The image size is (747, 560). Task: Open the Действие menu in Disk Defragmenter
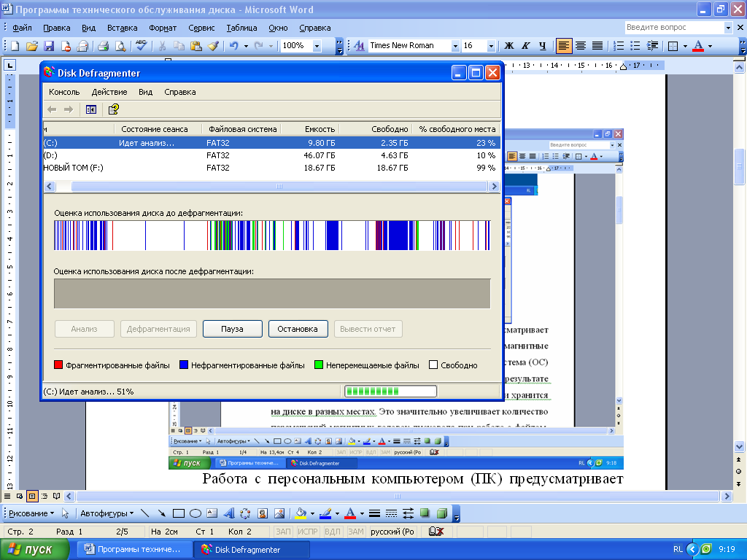[x=109, y=92]
